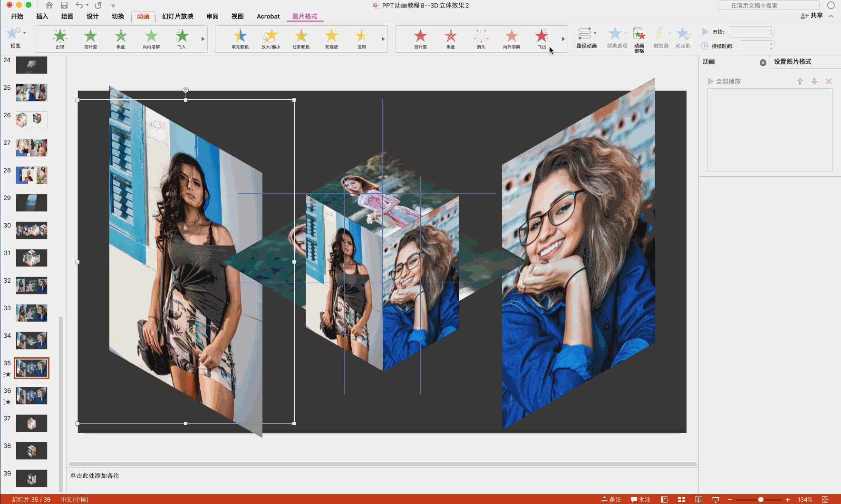
Task: Toggle the 批注 comments pane
Action: coord(640,499)
